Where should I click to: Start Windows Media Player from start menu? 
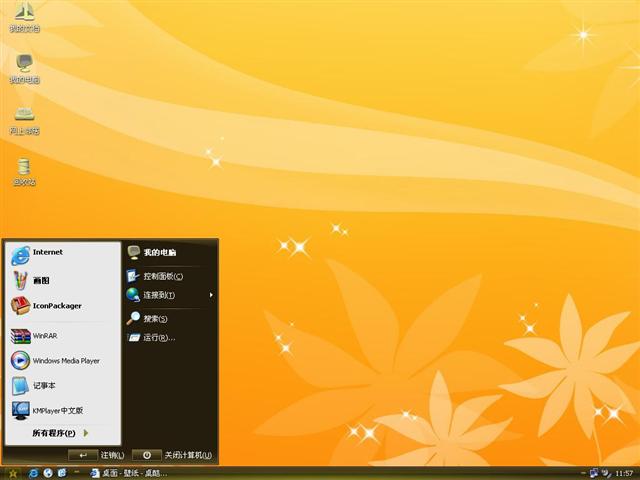63,361
